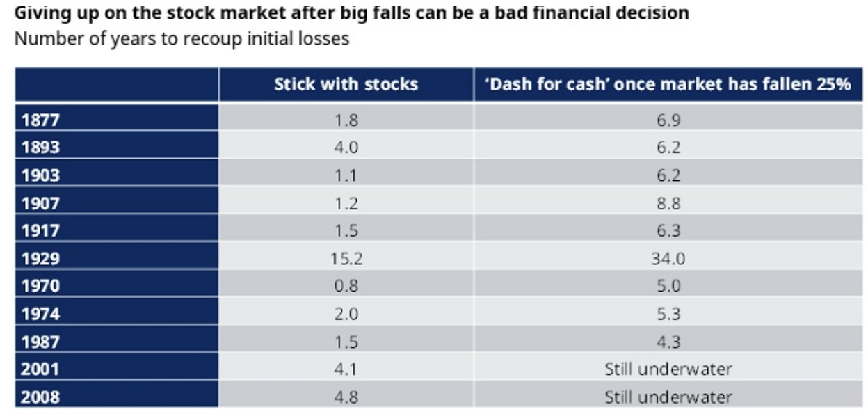This screenshot has width=868, height=414.
Task: Click the 15.2 value in 1929 row
Action: (x=346, y=259)
